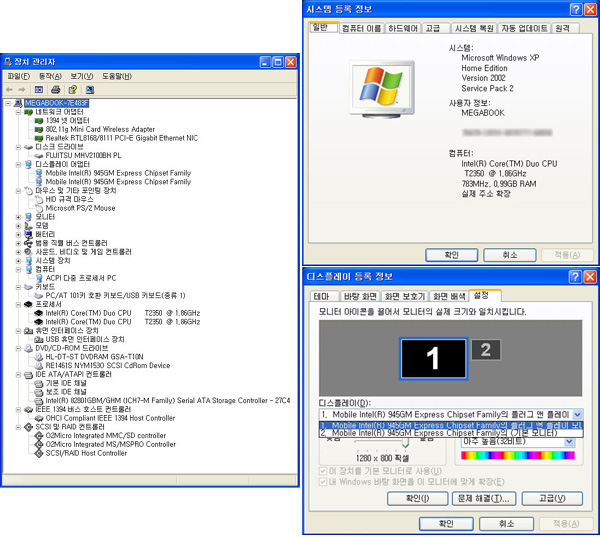The height and width of the screenshot is (537, 600).
Task: Click the Microsoft PS/2 Mouse icon
Action: click(x=39, y=208)
